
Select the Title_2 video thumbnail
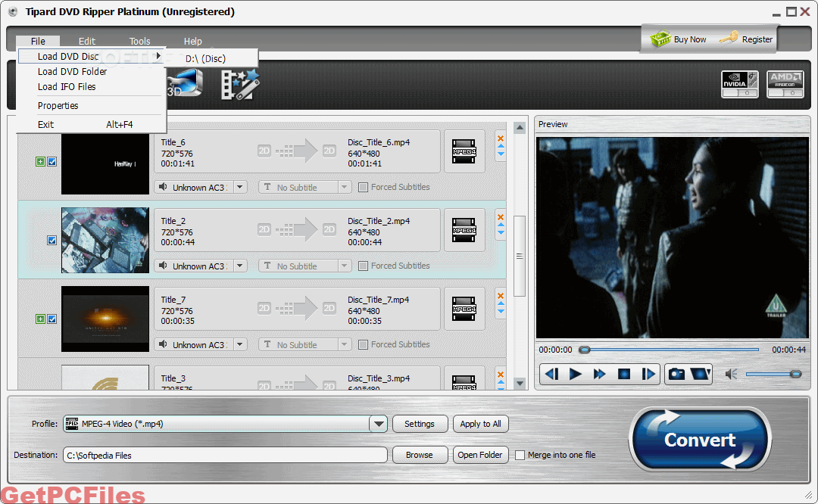click(x=105, y=241)
